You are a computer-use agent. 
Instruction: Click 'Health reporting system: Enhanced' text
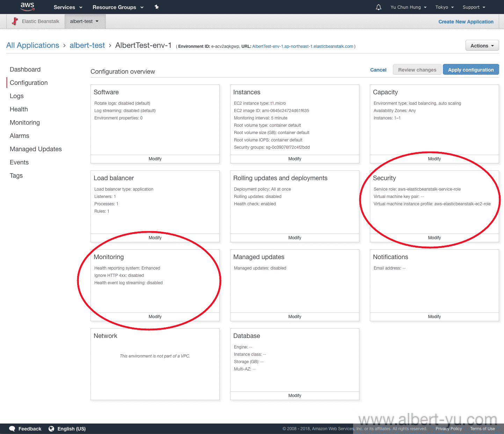[x=127, y=268]
